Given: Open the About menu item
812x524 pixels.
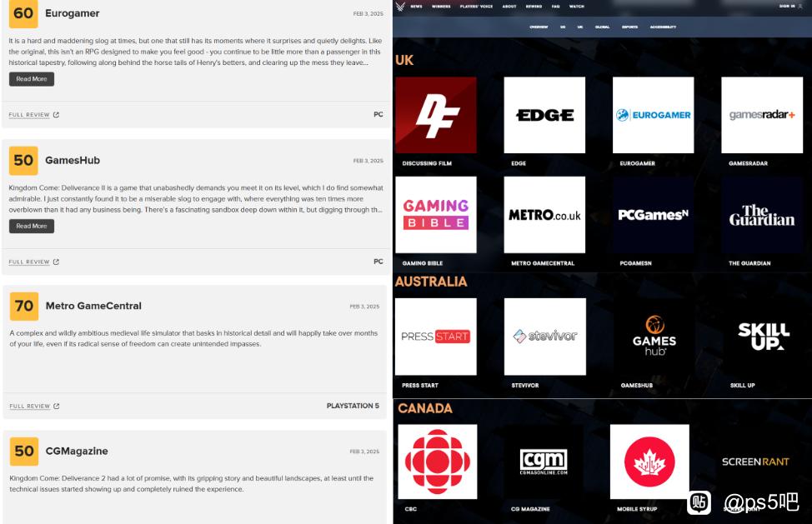Looking at the screenshot, I should point(509,7).
